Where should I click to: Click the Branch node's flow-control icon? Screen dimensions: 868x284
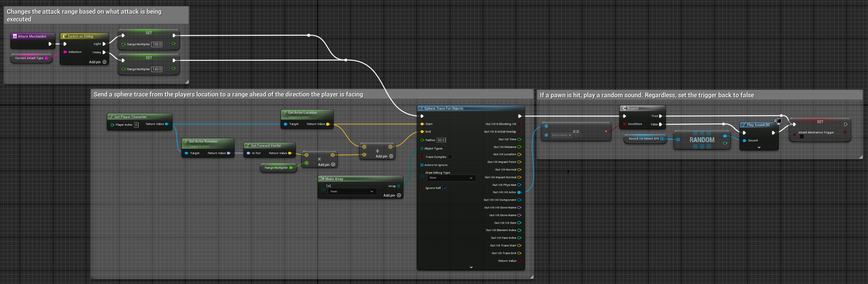pyautogui.click(x=624, y=108)
